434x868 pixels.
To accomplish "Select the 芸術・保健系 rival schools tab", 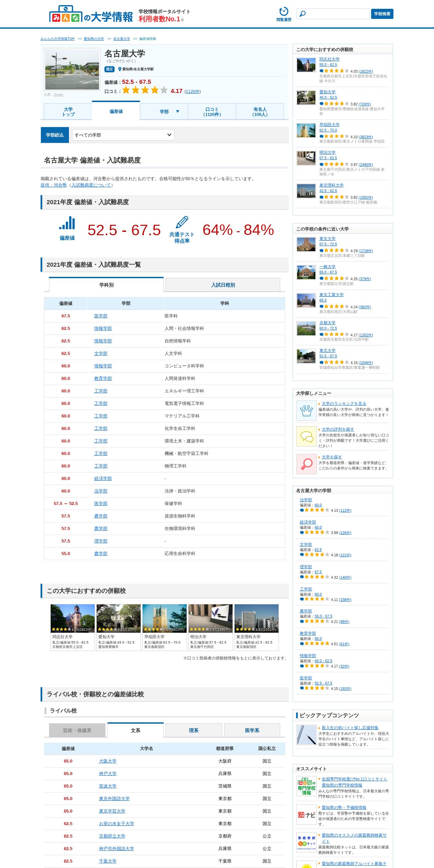I will (77, 730).
